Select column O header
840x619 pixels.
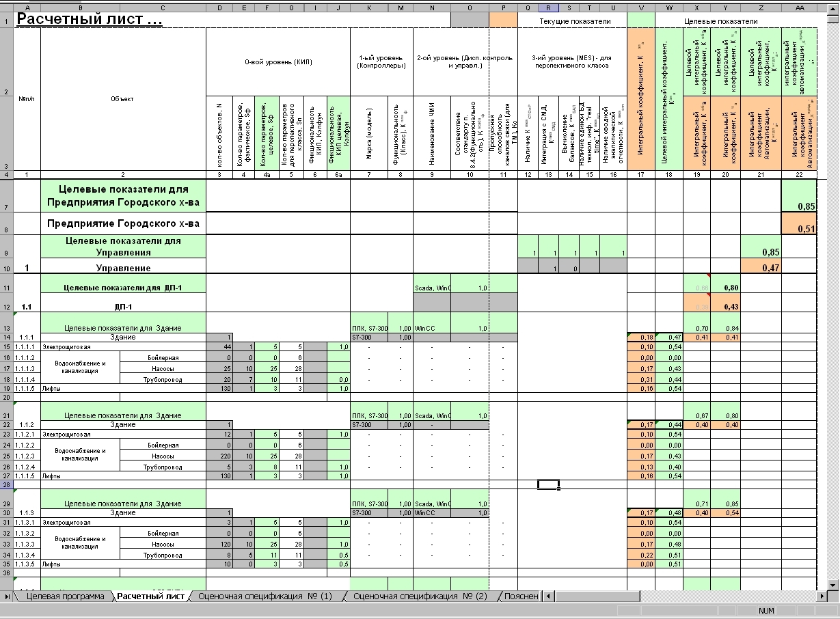(x=470, y=8)
